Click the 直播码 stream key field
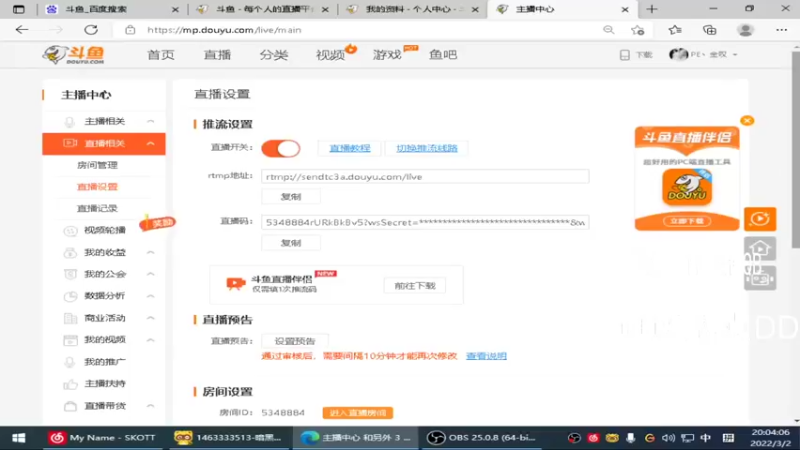 tap(425, 222)
